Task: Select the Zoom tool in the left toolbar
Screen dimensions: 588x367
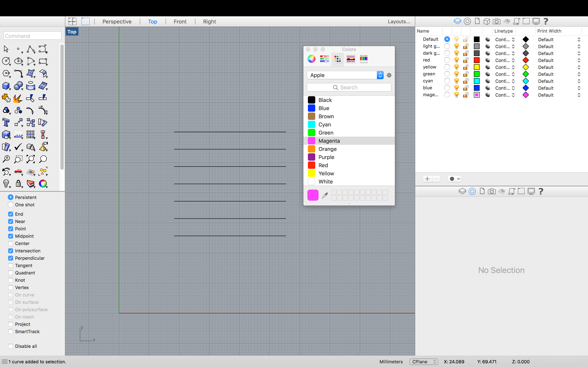Action: click(x=7, y=159)
